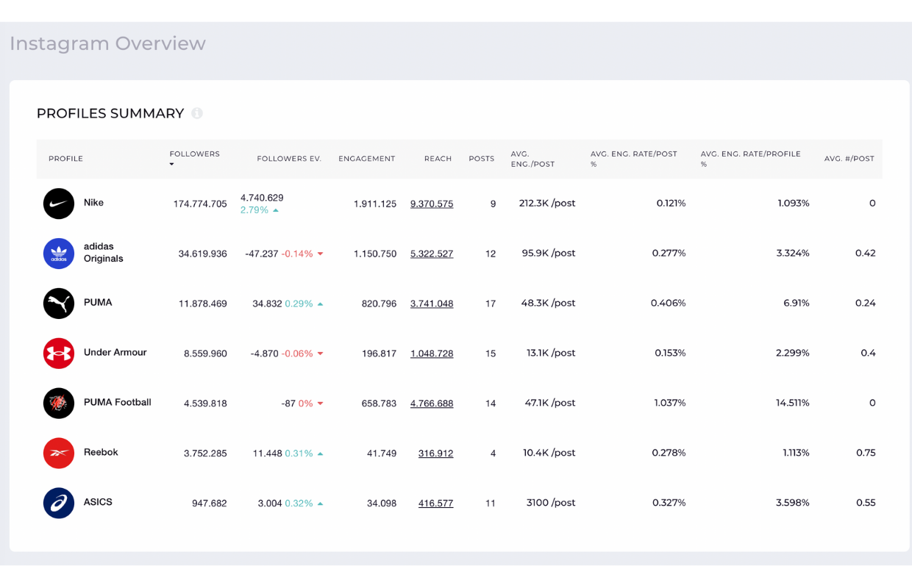Viewport: 912px width, 588px height.
Task: Open adidas Originals reach link 5.322.527
Action: (432, 254)
